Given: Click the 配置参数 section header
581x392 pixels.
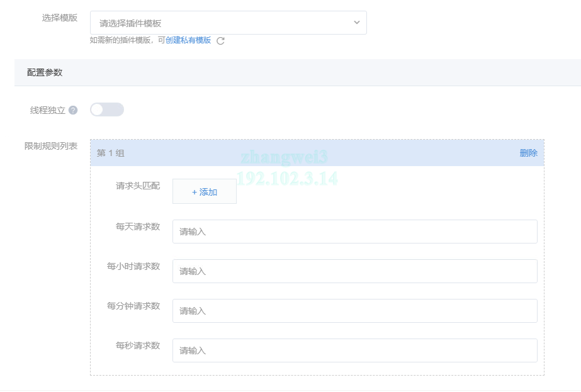Looking at the screenshot, I should point(45,72).
